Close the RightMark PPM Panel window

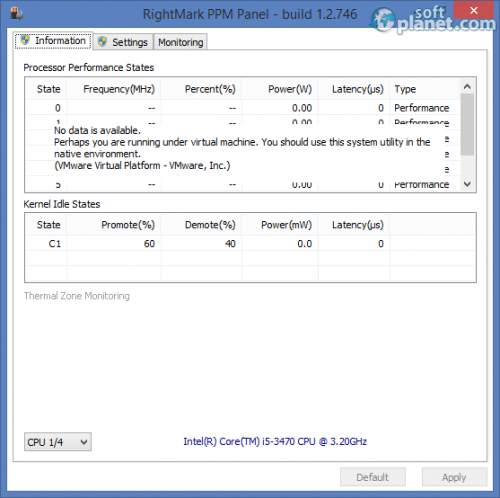point(473,10)
